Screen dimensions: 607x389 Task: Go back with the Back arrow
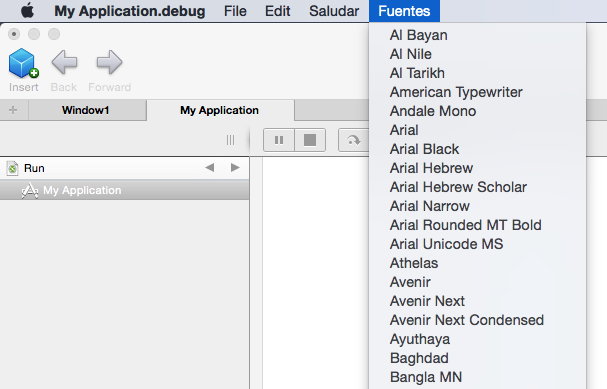64,62
